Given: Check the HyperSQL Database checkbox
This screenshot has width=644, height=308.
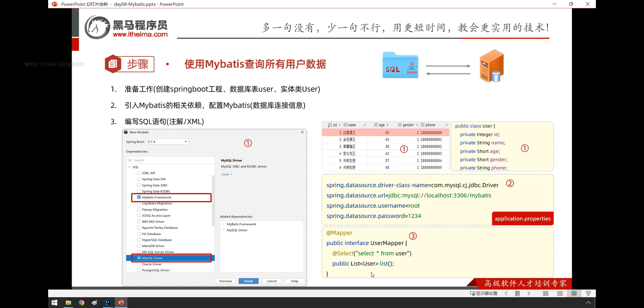Looking at the screenshot, I should coord(139,240).
